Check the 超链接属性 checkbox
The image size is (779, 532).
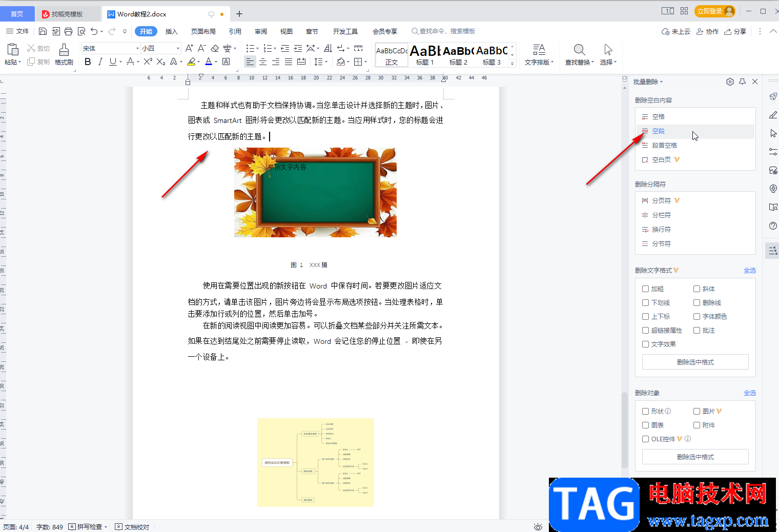tap(646, 331)
